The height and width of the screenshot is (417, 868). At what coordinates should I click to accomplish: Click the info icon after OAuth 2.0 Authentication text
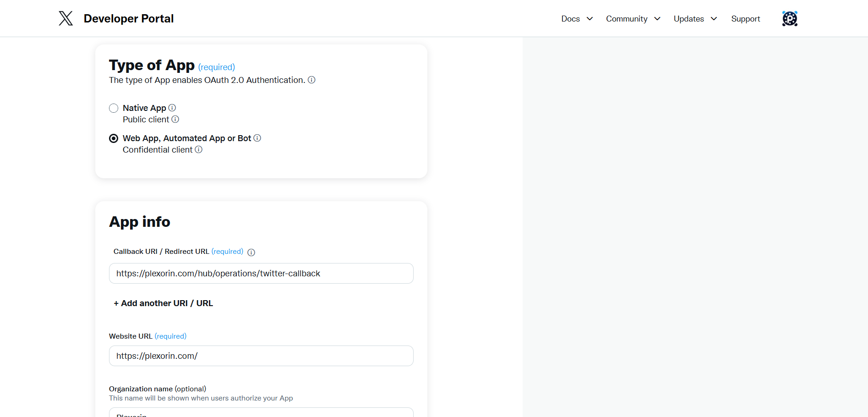click(x=312, y=80)
